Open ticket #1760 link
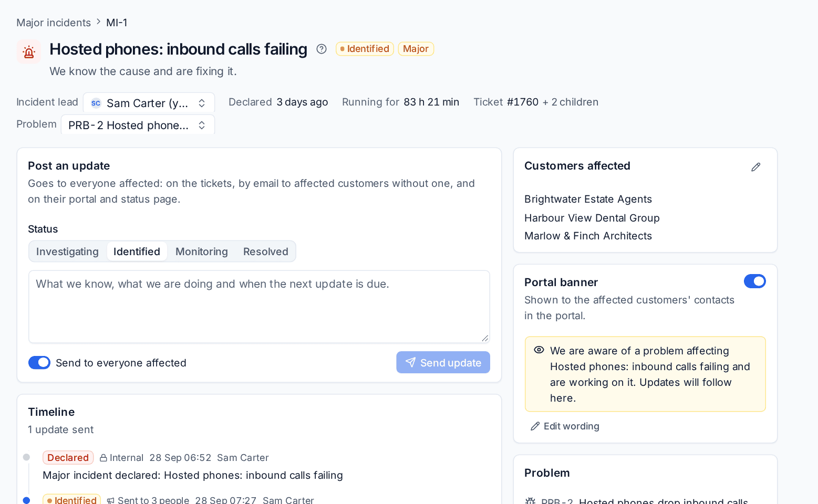The image size is (818, 504). pos(523,102)
